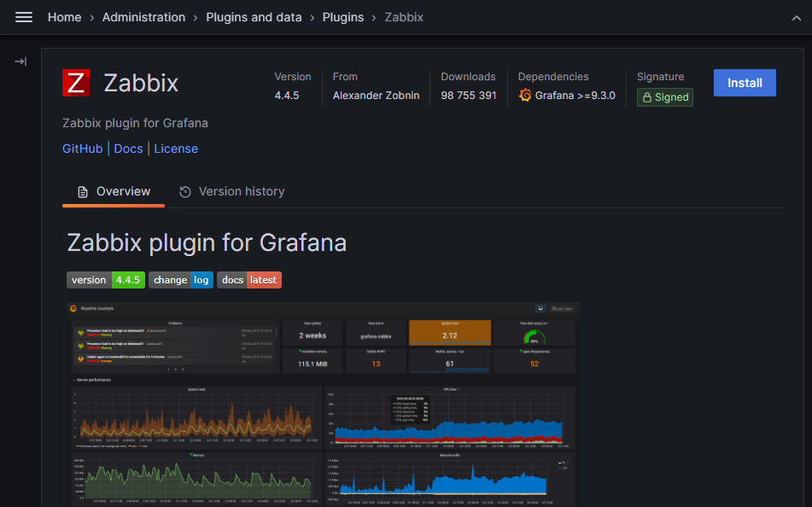The height and width of the screenshot is (507, 812).
Task: Open the hamburger main menu
Action: coord(24,17)
